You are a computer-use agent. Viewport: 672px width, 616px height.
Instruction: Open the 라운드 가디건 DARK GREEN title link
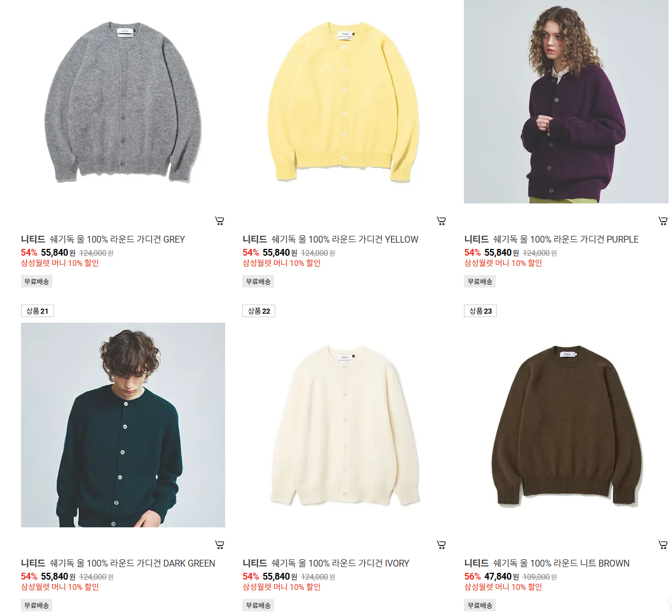click(x=118, y=563)
